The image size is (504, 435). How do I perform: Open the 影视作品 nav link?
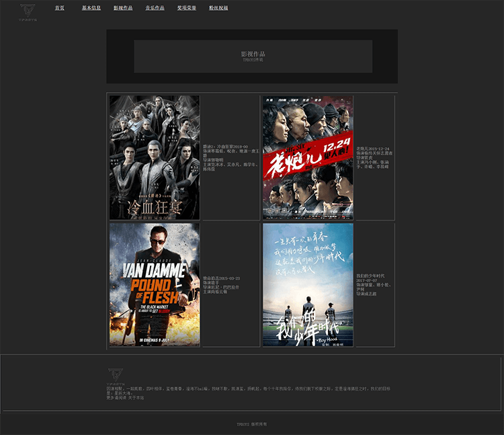coord(123,8)
